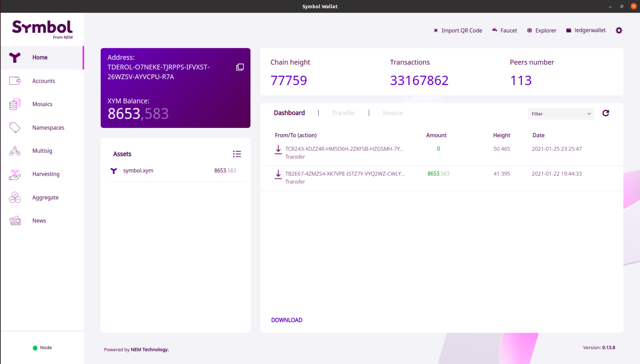Image resolution: width=640 pixels, height=364 pixels.
Task: Click the Amount column header
Action: coord(436,135)
